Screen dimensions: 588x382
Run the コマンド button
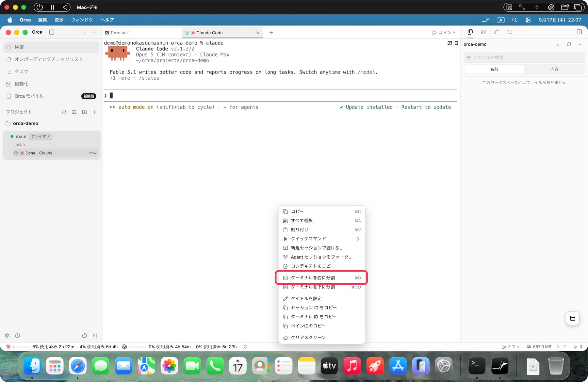[444, 33]
